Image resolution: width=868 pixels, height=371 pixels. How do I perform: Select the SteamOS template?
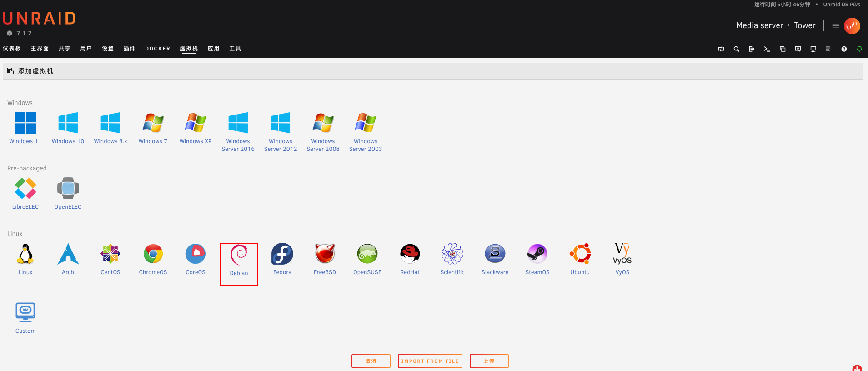[x=537, y=259]
